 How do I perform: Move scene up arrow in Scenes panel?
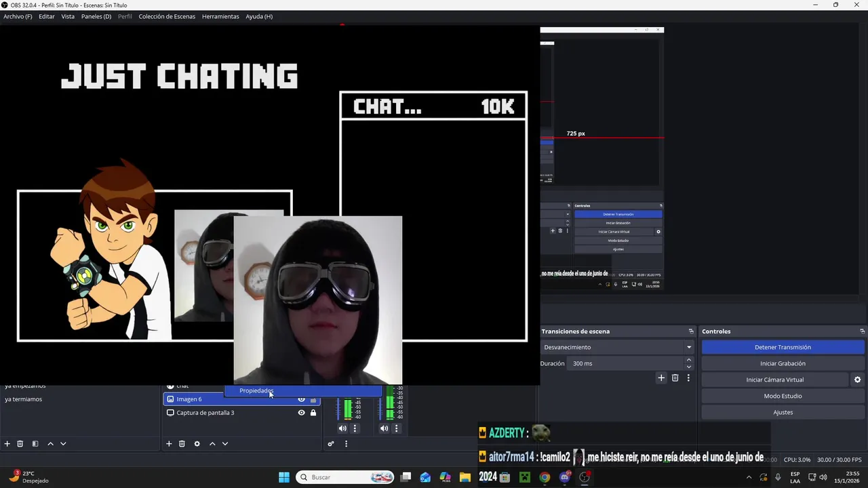[50, 444]
